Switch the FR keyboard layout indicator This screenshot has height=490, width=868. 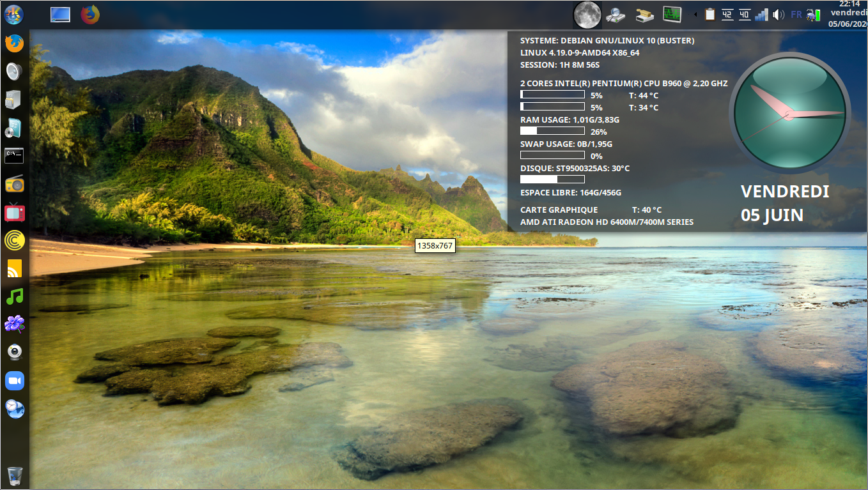pos(796,14)
